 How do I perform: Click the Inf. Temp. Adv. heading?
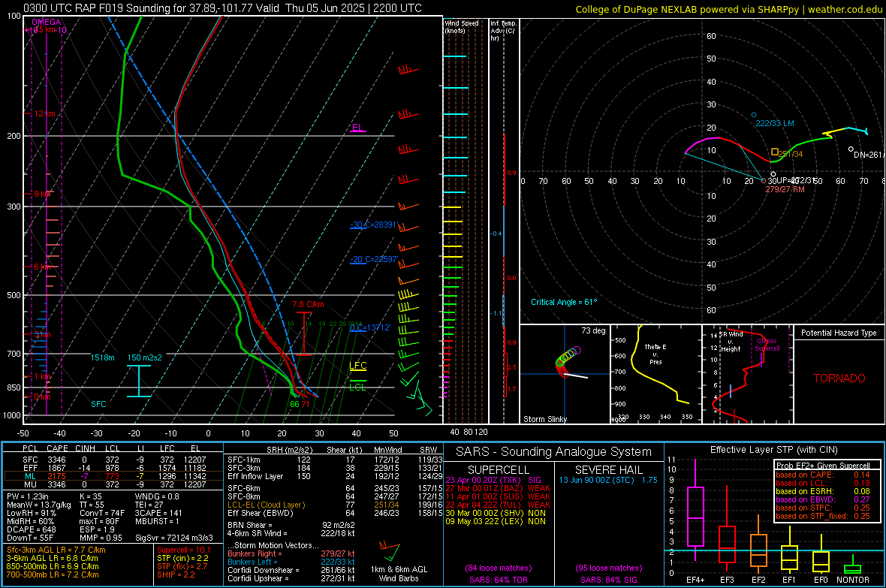click(x=504, y=31)
